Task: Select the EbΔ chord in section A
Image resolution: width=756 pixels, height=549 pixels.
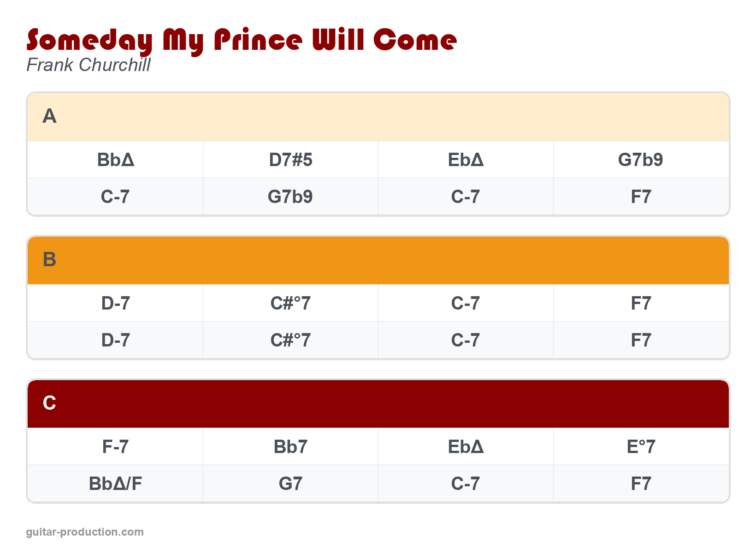Action: coord(466,160)
